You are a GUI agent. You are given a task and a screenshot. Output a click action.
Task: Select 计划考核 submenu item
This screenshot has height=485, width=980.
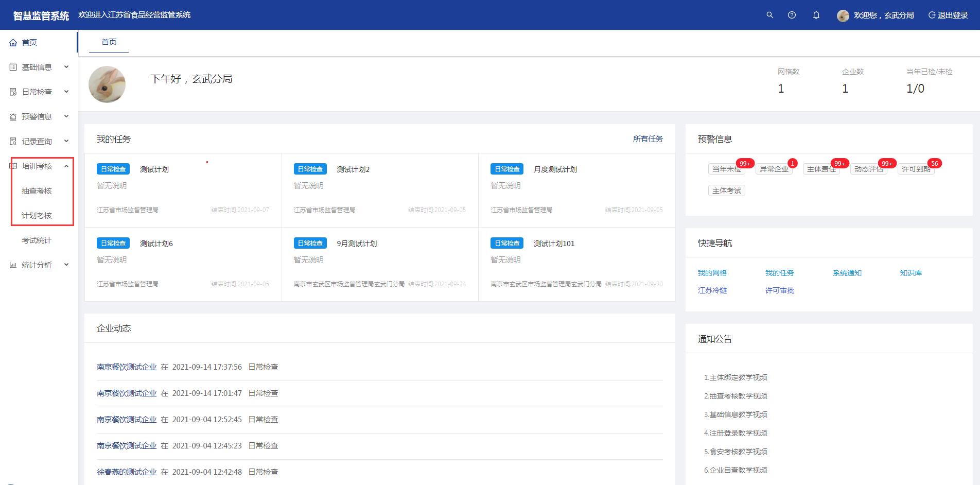[37, 216]
